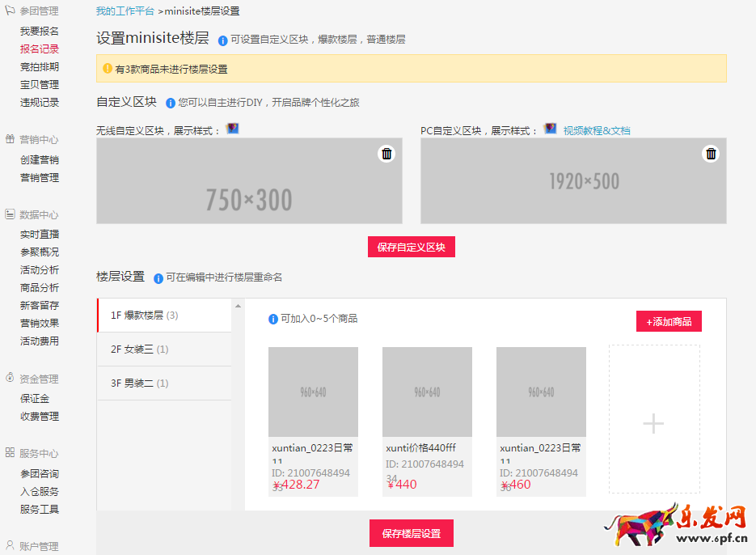This screenshot has height=555, width=756.
Task: Click the 营销中心 section icon
Action: coord(9,139)
